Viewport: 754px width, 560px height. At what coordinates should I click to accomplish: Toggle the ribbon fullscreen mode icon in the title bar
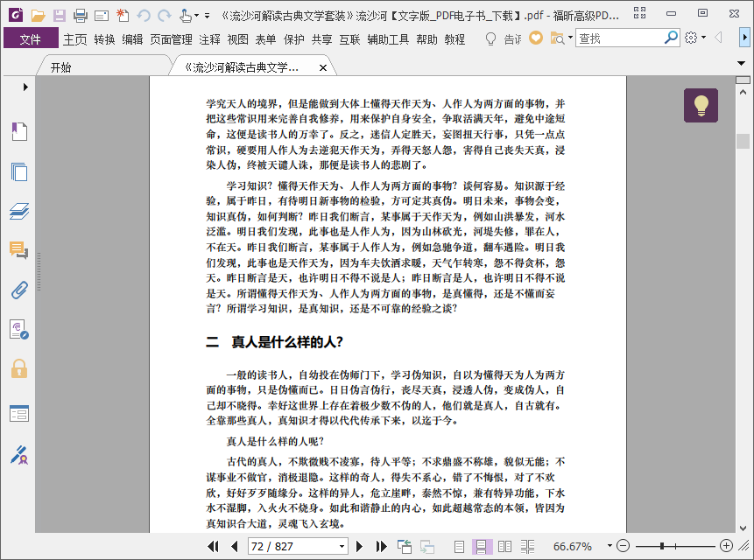pyautogui.click(x=639, y=13)
